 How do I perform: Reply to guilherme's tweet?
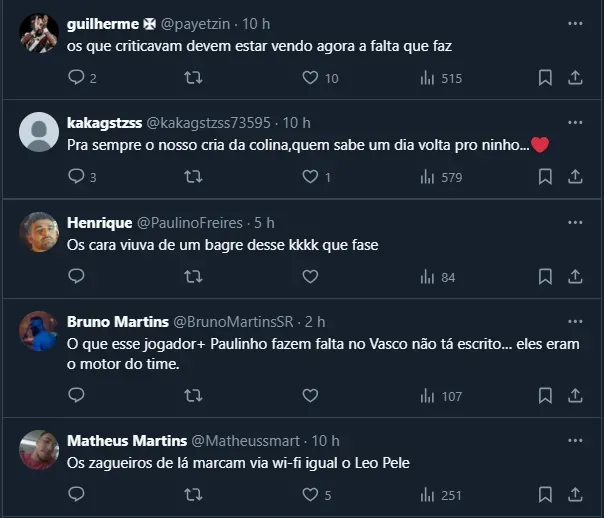[x=76, y=77]
